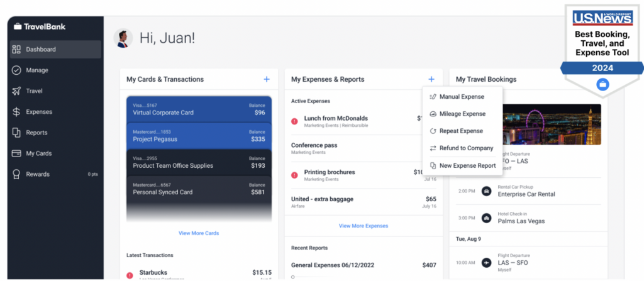This screenshot has height=281, width=644.
Task: Click the 0 pts rewards points value
Action: tap(93, 174)
